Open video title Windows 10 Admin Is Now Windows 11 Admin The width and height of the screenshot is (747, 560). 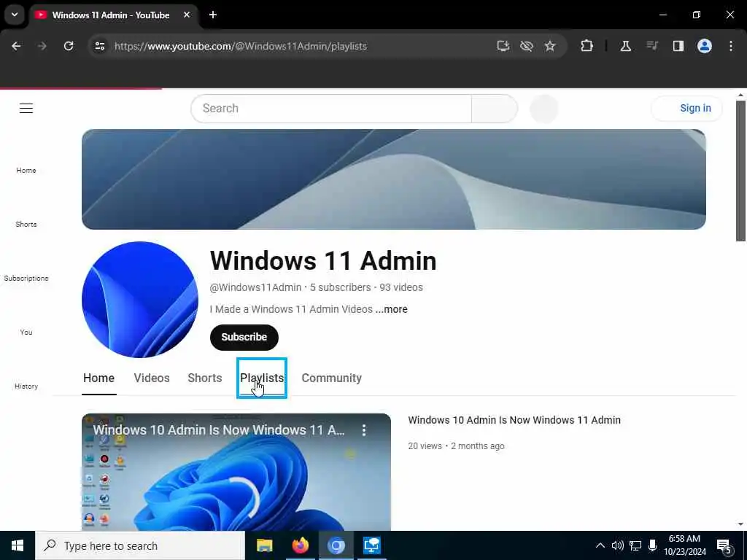[x=514, y=420]
